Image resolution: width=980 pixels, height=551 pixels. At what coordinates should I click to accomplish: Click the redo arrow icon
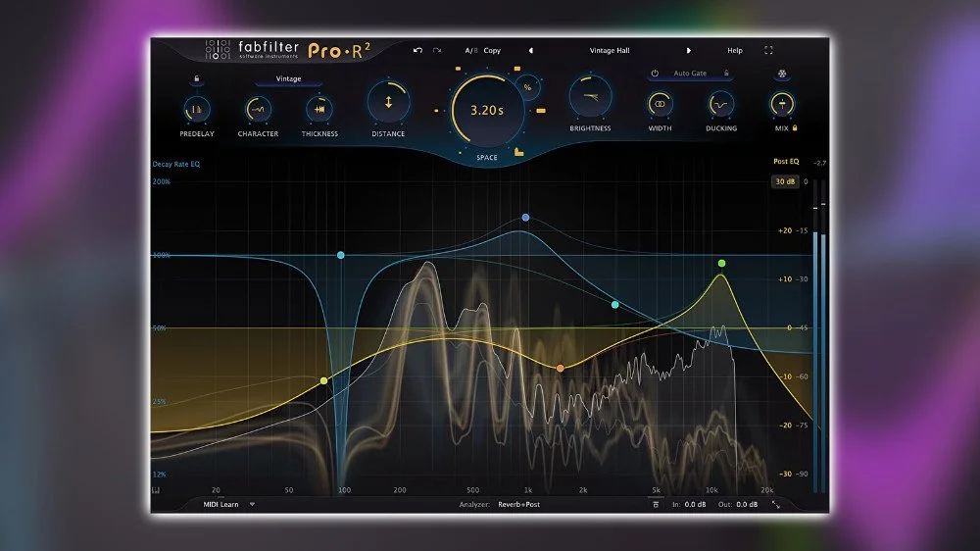pyautogui.click(x=437, y=50)
